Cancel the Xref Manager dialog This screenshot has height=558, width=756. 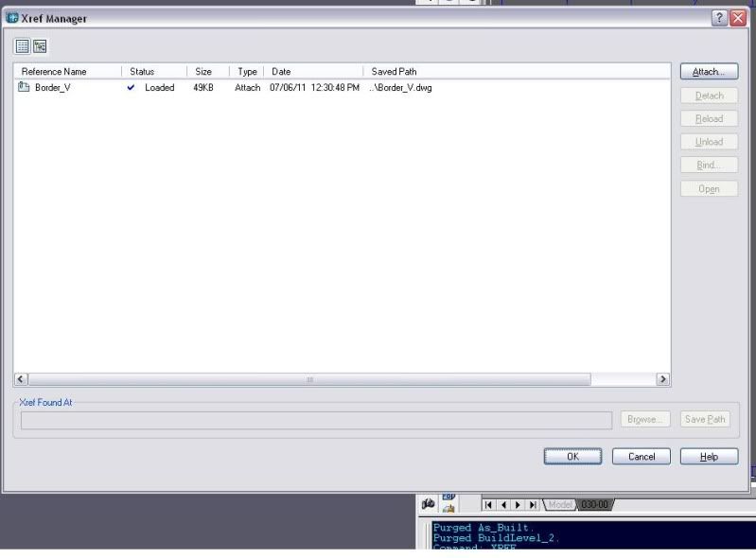coord(641,457)
